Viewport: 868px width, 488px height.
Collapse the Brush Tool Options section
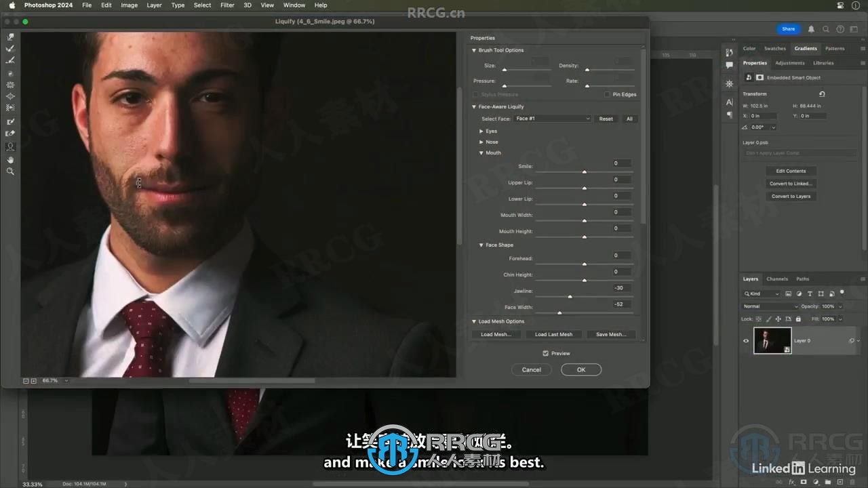[474, 50]
